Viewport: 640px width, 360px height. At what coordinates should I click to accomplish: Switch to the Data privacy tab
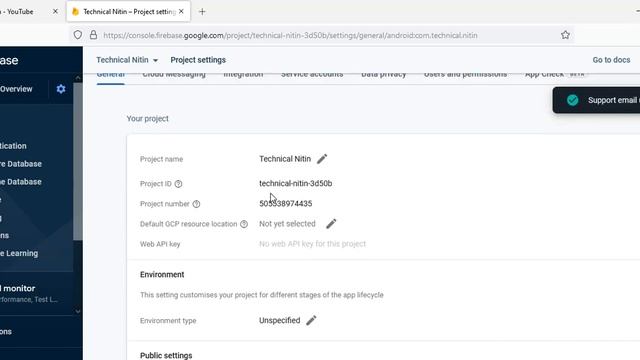click(x=384, y=75)
